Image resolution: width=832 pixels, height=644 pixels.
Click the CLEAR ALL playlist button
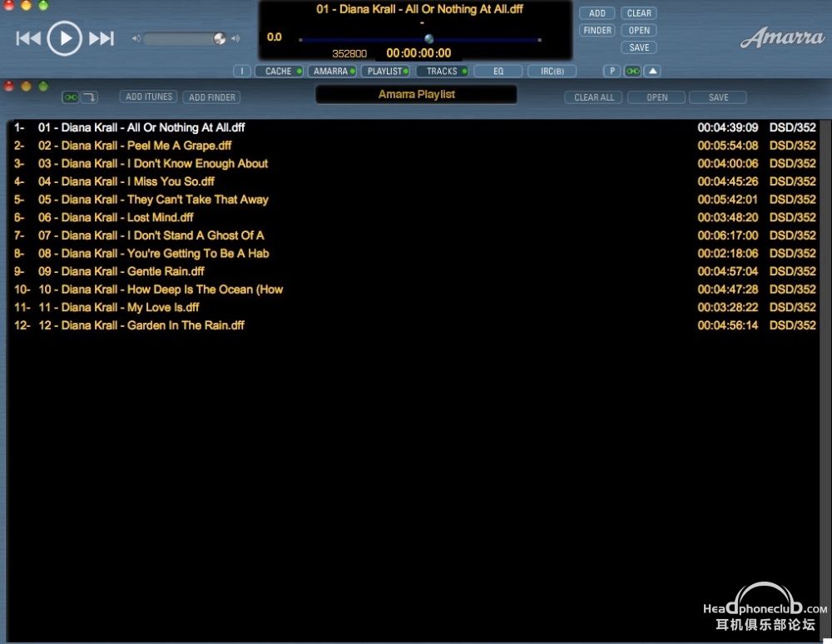[594, 97]
